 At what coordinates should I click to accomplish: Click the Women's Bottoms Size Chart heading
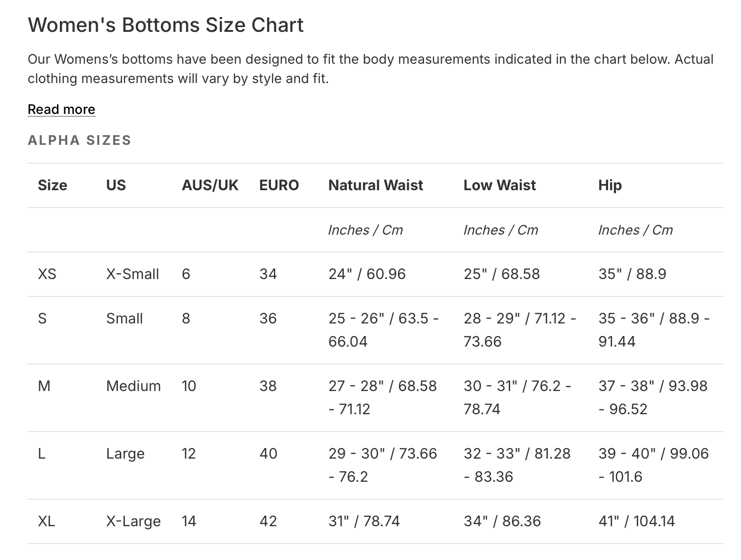[166, 25]
